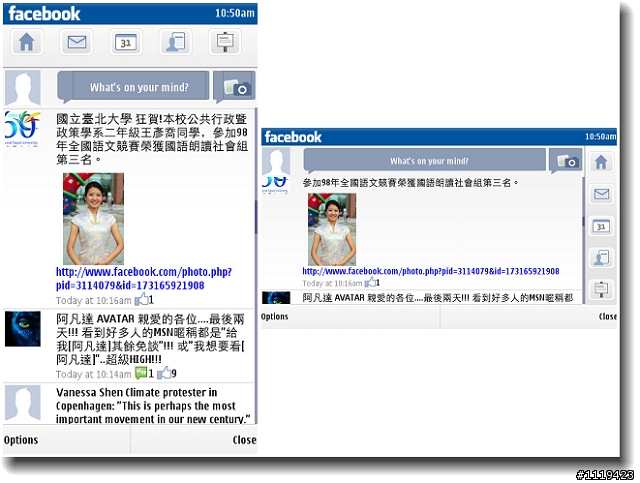640x483 pixels.
Task: Open woman photo thumbnail in portrait view
Action: coord(93,218)
